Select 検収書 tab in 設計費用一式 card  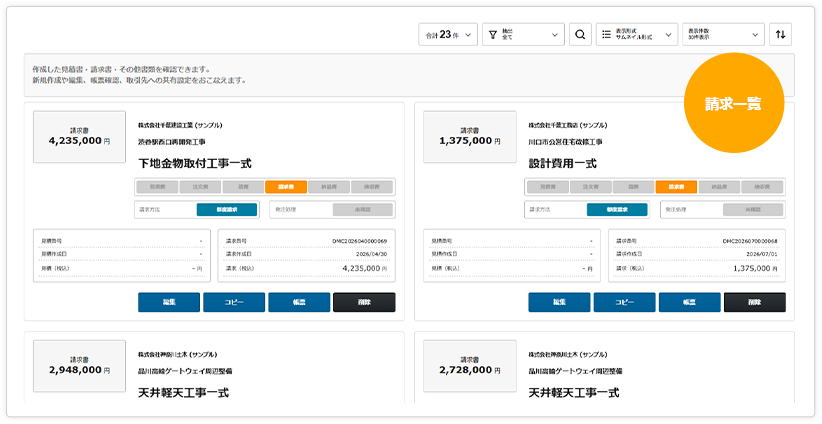pos(762,187)
